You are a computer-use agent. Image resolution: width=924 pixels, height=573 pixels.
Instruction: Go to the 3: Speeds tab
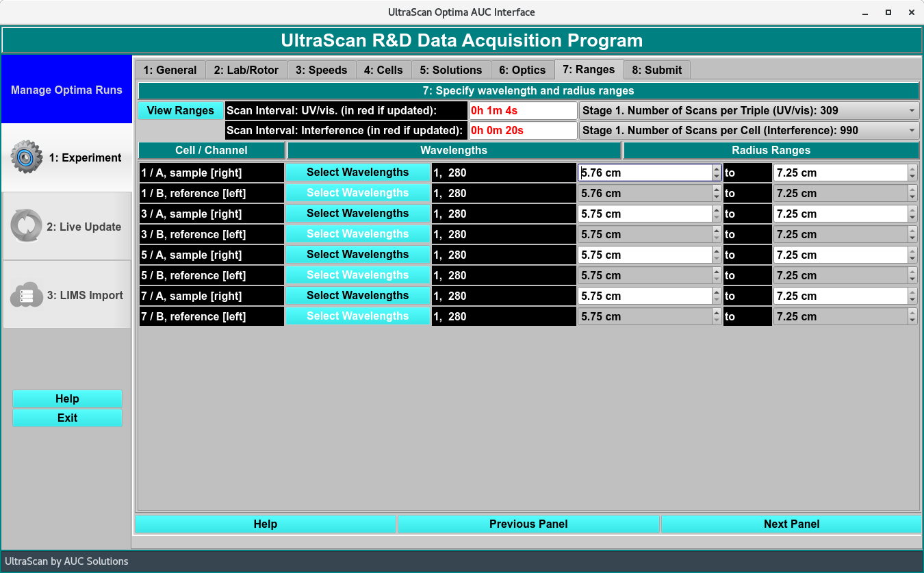click(321, 70)
